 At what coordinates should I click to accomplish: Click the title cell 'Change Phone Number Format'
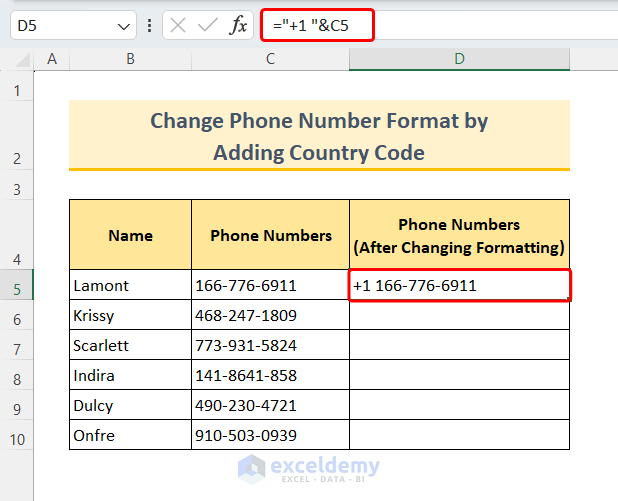click(319, 136)
